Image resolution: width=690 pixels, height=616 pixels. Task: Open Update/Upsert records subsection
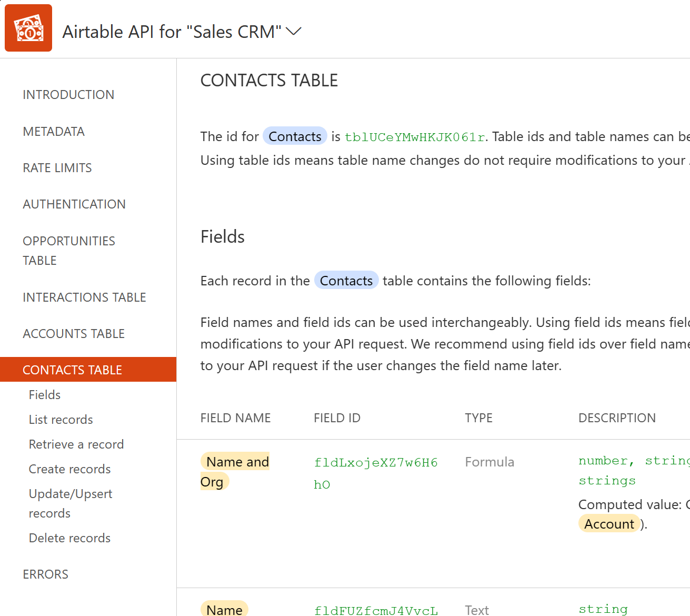pyautogui.click(x=71, y=503)
